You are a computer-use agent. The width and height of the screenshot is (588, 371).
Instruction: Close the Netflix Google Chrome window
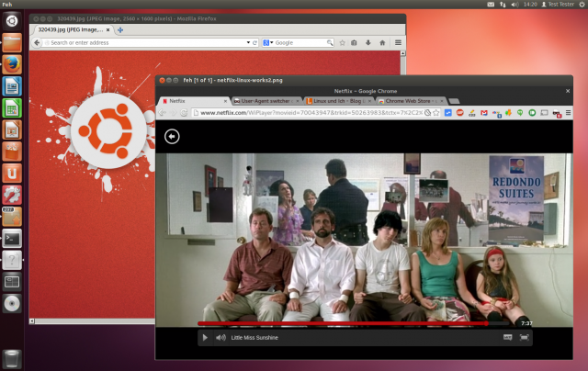568,91
